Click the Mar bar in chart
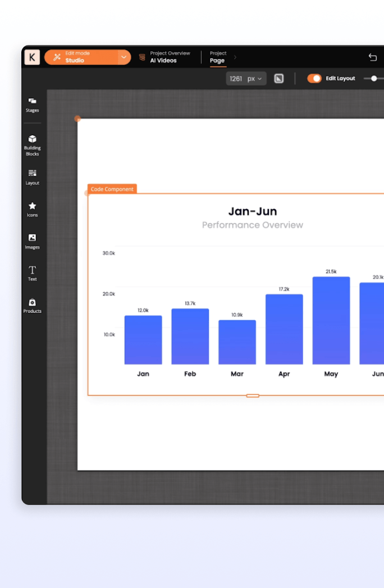This screenshot has width=384, height=588. click(237, 342)
